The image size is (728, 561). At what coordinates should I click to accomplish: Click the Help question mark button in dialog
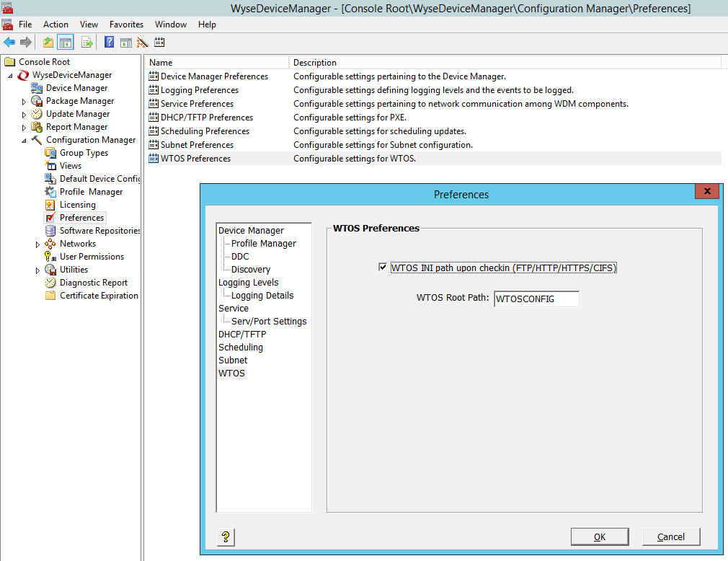(226, 537)
